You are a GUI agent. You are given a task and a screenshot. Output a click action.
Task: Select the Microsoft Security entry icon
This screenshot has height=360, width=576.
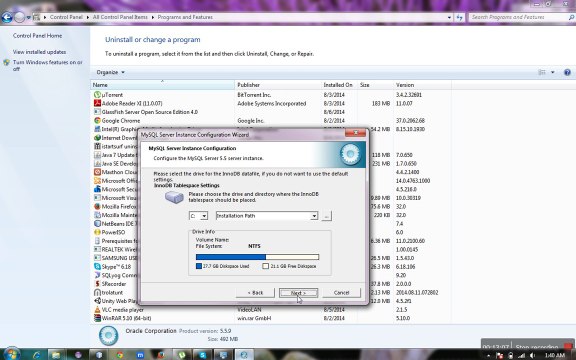[97, 189]
